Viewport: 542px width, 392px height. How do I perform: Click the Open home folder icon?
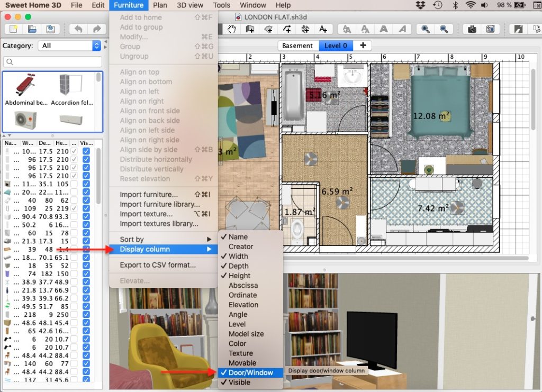32,29
